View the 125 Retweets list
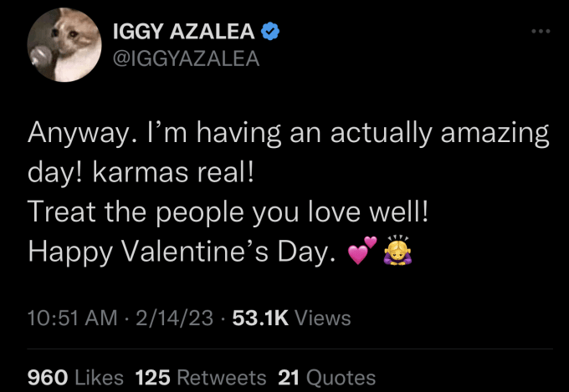 point(201,378)
